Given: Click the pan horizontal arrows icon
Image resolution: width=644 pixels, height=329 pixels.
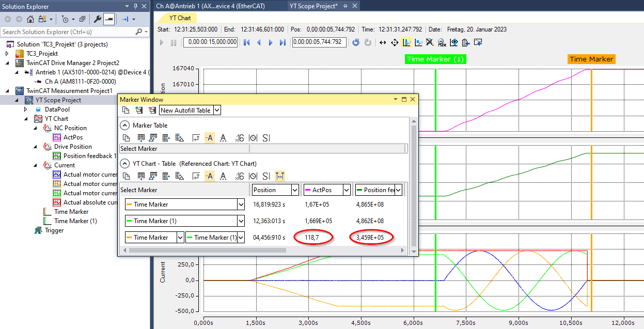Looking at the screenshot, I should tap(383, 42).
